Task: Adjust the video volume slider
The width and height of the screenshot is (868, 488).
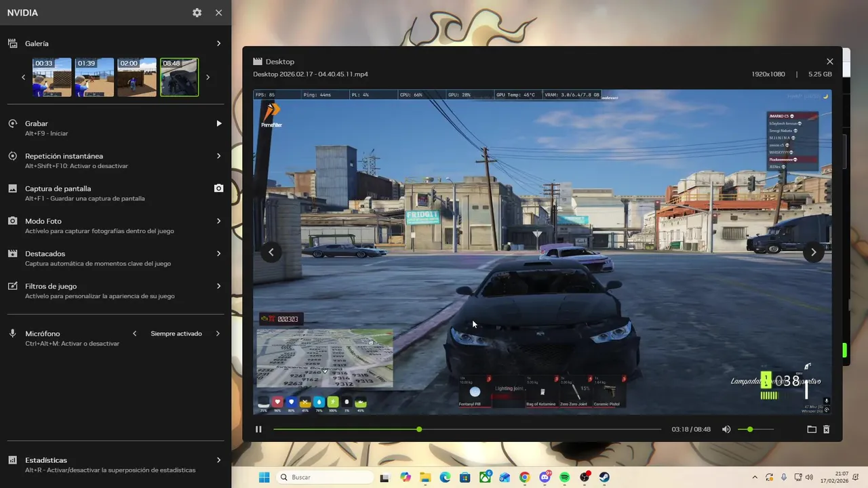Action: pos(755,429)
